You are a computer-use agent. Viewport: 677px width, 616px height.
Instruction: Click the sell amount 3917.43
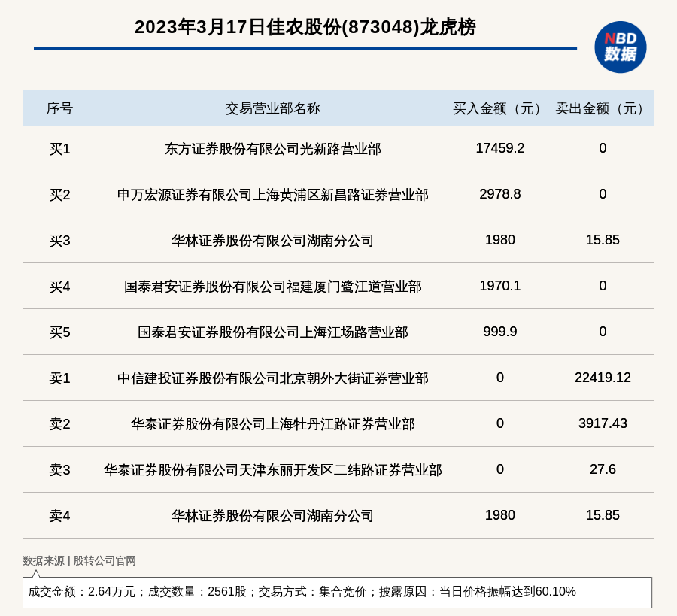(603, 423)
